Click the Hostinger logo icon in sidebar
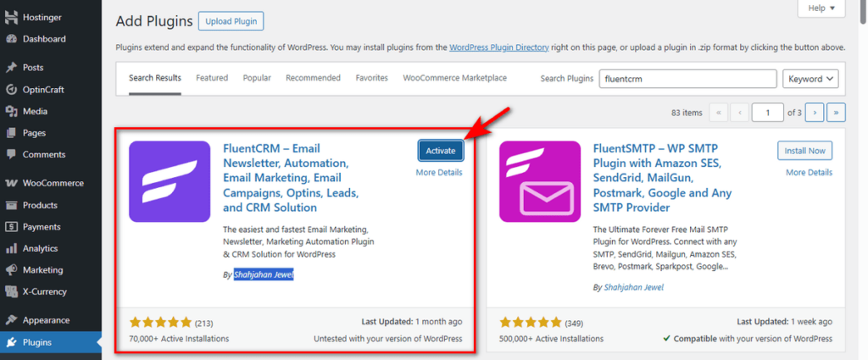This screenshot has width=868, height=360. pyautogui.click(x=11, y=17)
